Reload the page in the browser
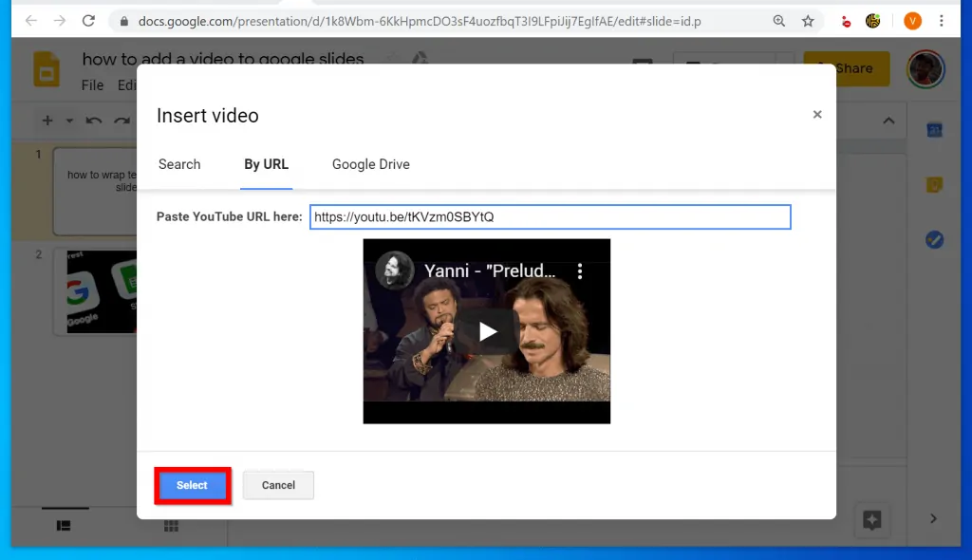 [88, 20]
